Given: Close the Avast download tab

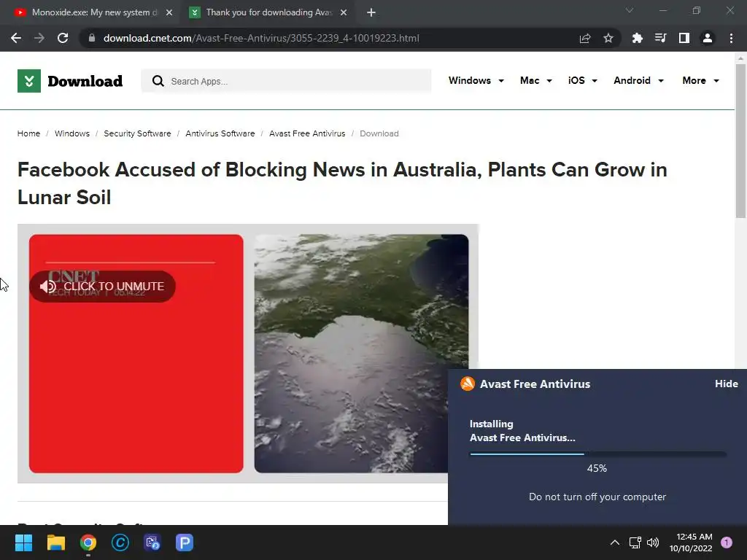Looking at the screenshot, I should click(344, 12).
